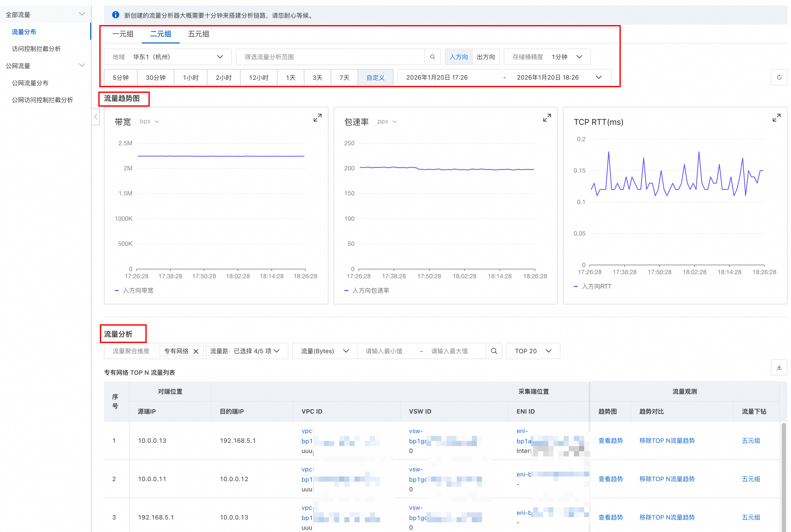
Task: Expand the TCP RTT chart fullscreen
Action: tap(776, 118)
